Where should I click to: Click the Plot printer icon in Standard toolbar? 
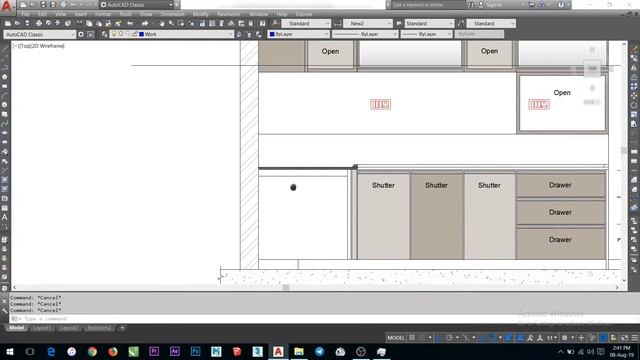[x=38, y=24]
